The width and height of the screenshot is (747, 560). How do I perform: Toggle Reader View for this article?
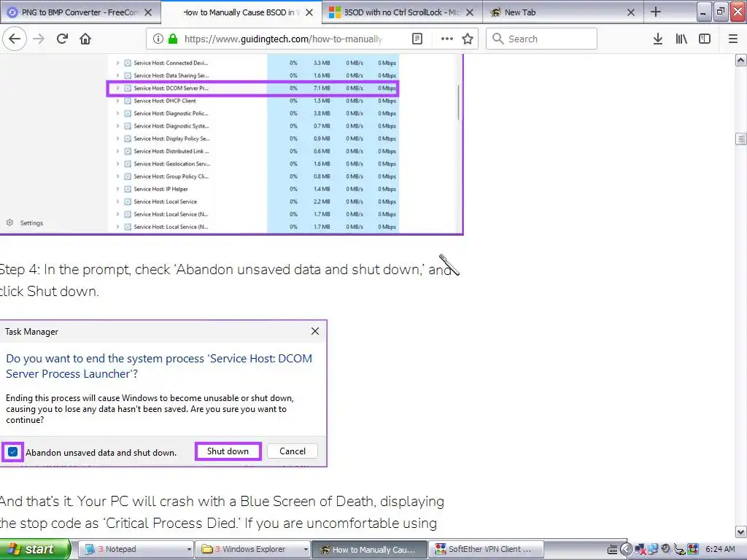click(417, 39)
